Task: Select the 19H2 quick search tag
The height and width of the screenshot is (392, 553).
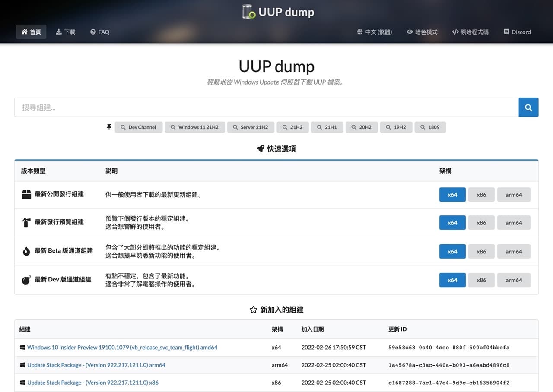Action: coord(396,127)
